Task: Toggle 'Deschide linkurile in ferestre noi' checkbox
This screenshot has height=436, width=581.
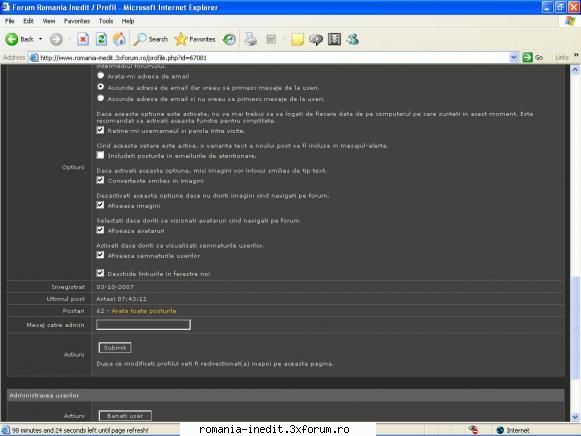Action: point(100,273)
